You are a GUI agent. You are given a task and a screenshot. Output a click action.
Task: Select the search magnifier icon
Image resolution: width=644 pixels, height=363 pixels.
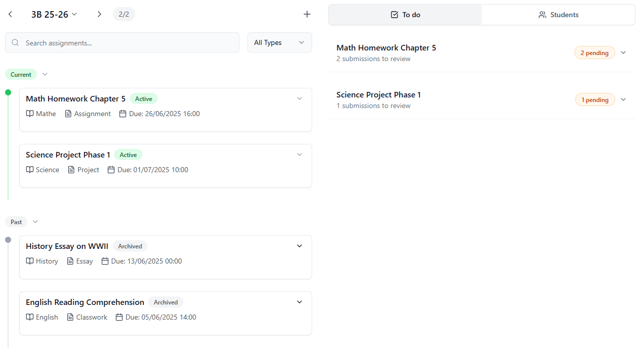click(15, 42)
